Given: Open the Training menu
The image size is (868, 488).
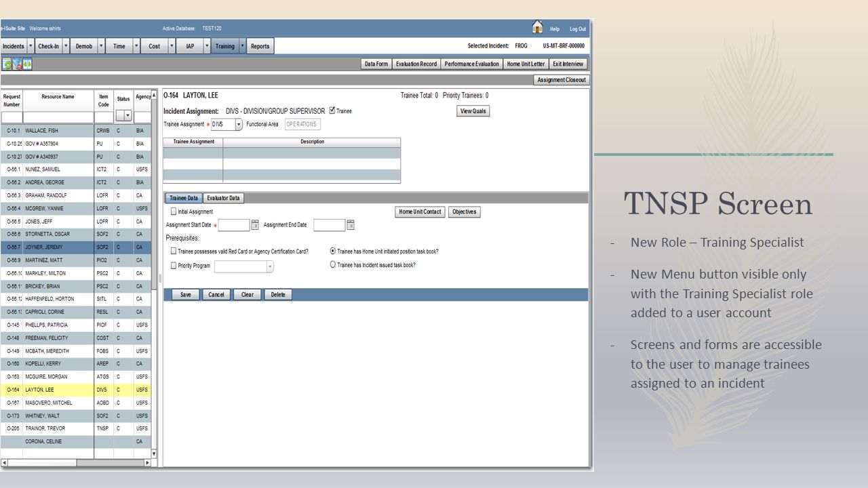Looking at the screenshot, I should 225,46.
